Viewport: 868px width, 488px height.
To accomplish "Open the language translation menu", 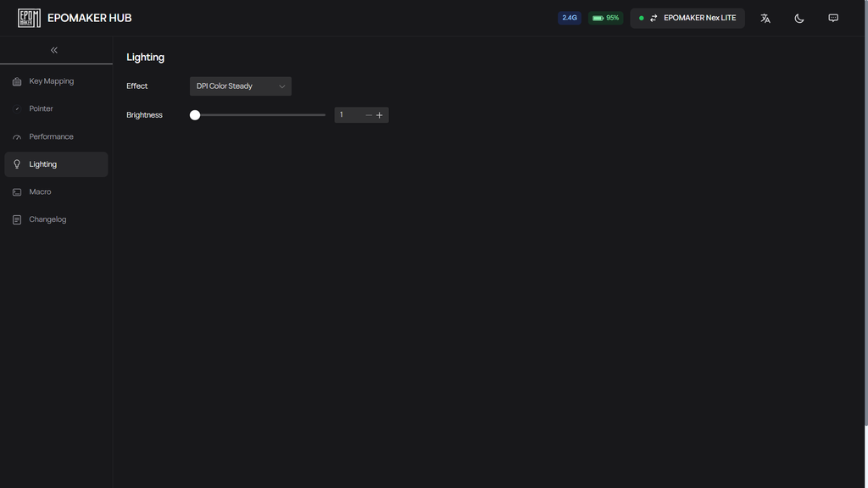I will point(765,19).
